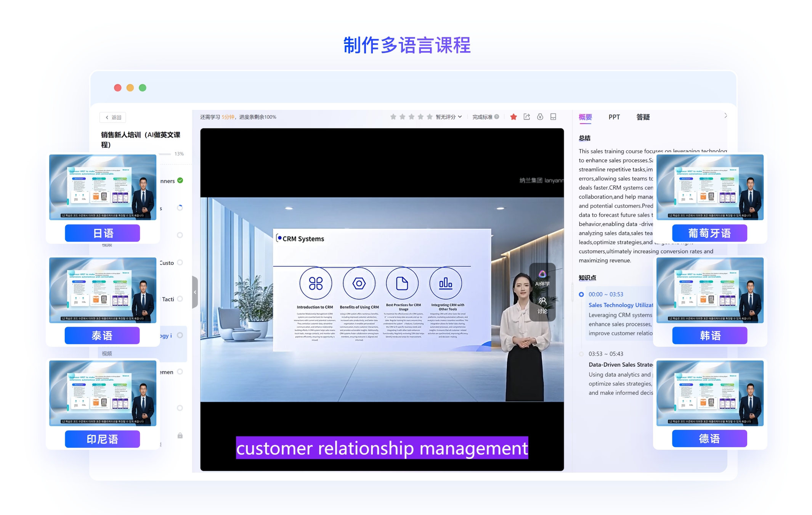Switch to the 答疑 tab
812x515 pixels.
643,117
